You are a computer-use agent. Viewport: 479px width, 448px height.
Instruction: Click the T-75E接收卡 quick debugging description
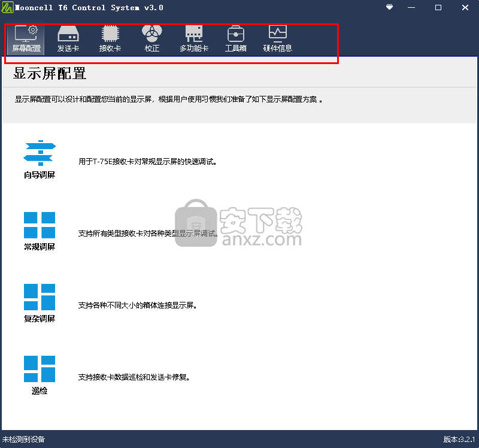tap(147, 162)
